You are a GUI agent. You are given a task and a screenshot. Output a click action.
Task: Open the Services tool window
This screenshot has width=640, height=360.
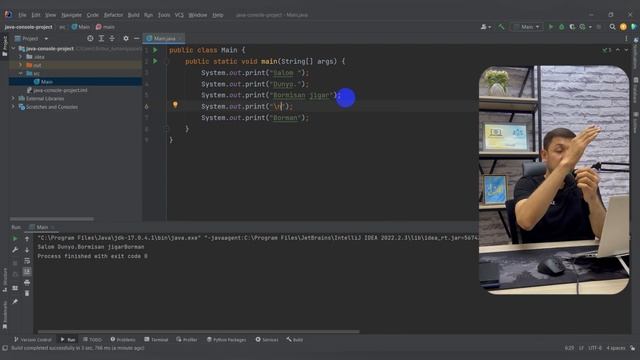pos(267,340)
